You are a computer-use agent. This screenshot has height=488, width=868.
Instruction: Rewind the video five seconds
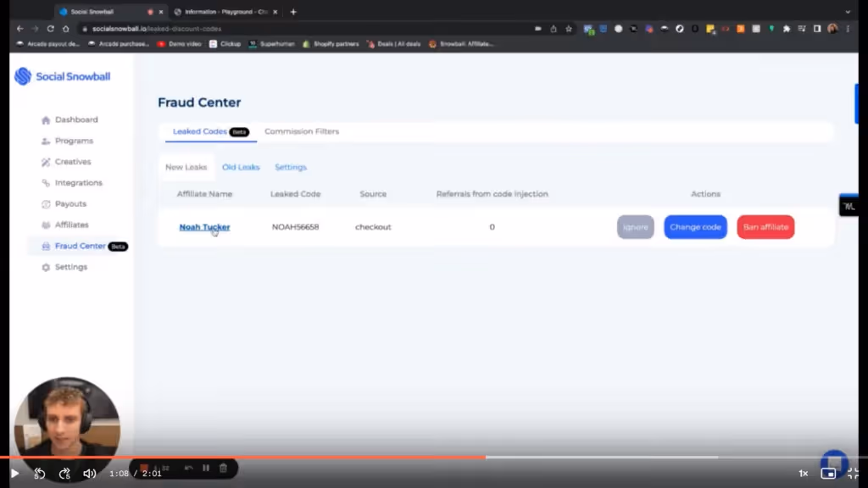39,474
